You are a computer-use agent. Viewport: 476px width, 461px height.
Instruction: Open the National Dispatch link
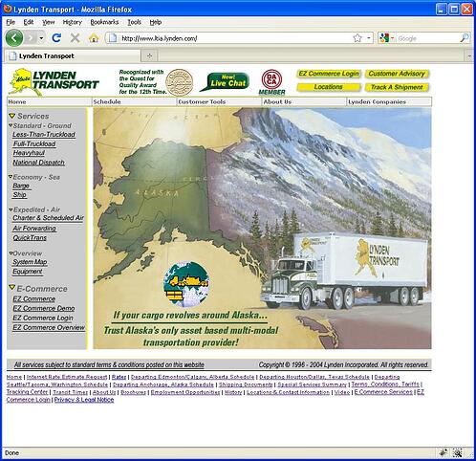point(38,163)
